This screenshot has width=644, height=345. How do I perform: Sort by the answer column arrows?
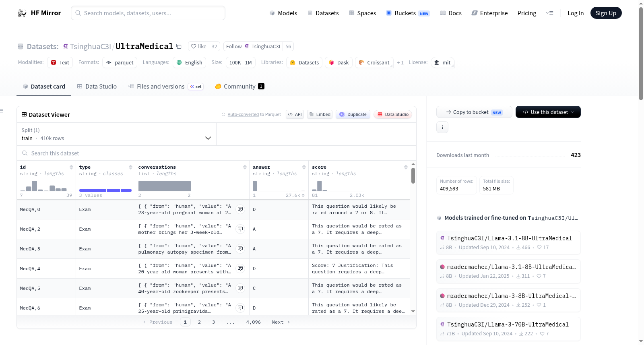304,167
